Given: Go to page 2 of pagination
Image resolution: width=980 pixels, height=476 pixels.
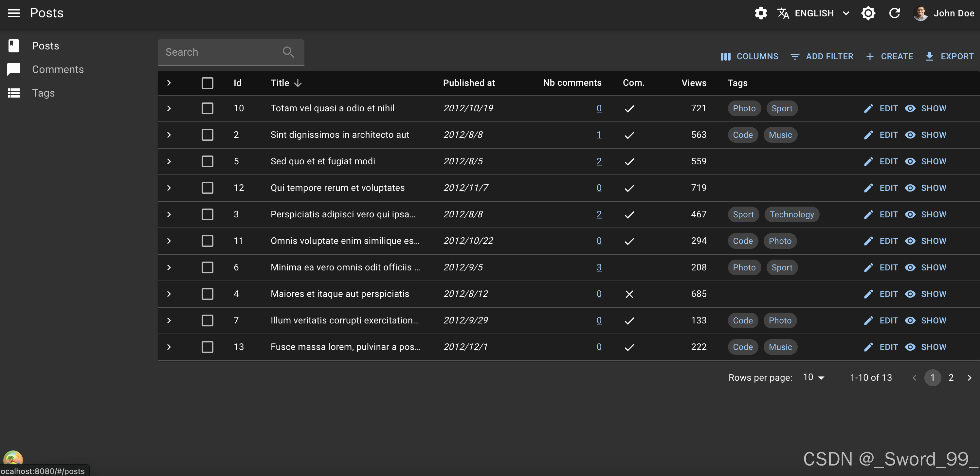Looking at the screenshot, I should pyautogui.click(x=951, y=377).
